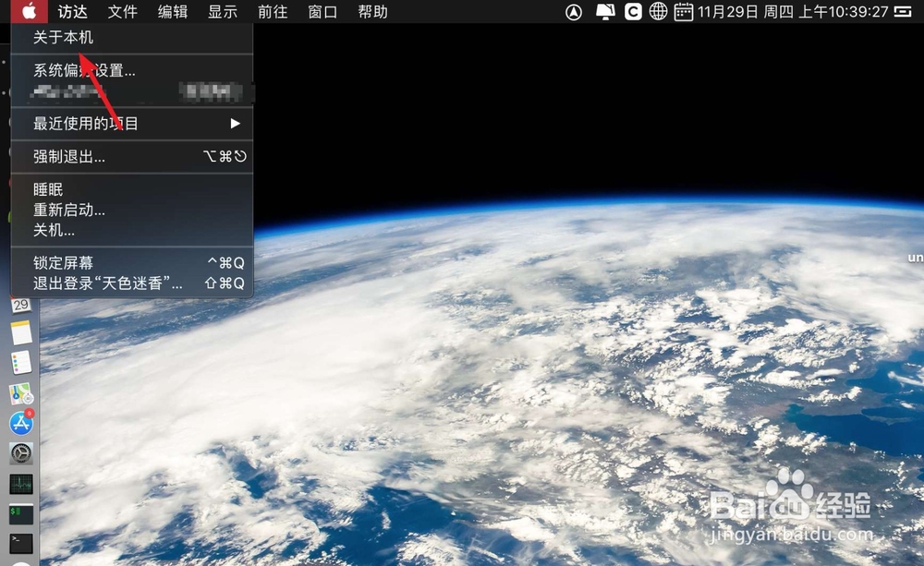Open the 访达 menu
The height and width of the screenshot is (566, 924).
(72, 12)
